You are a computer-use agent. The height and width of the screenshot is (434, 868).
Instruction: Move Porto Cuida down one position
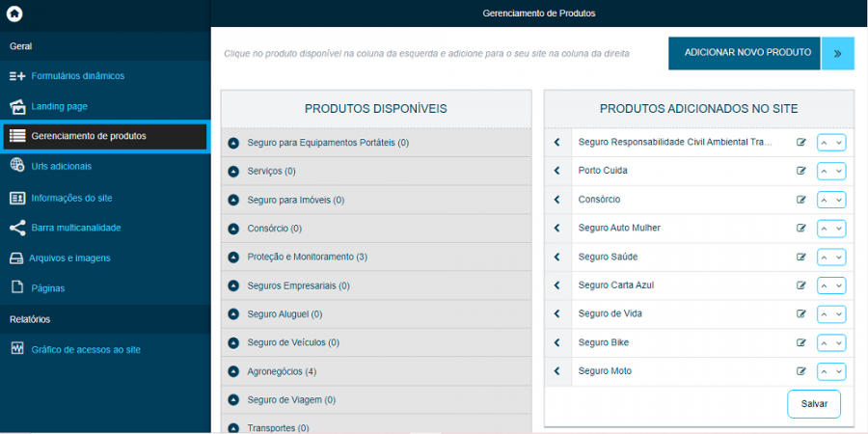point(839,171)
